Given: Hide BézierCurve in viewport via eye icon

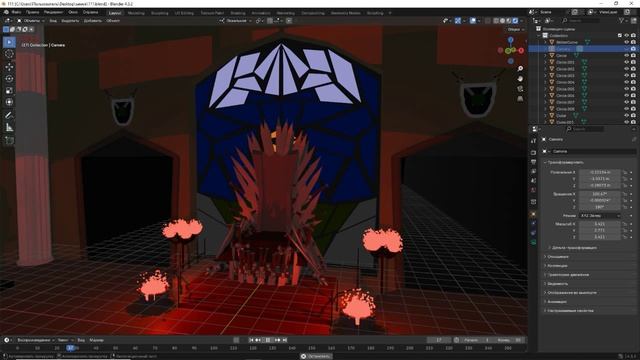Looking at the screenshot, I should [x=627, y=42].
